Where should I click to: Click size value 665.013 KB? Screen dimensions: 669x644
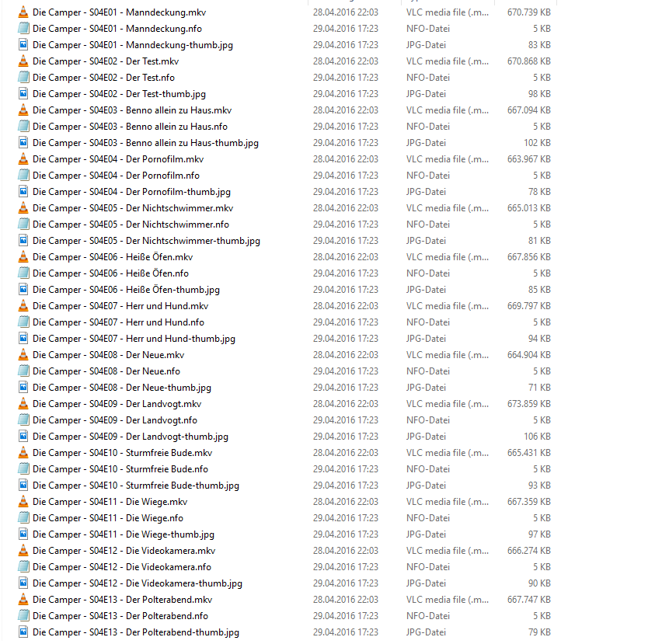(528, 208)
